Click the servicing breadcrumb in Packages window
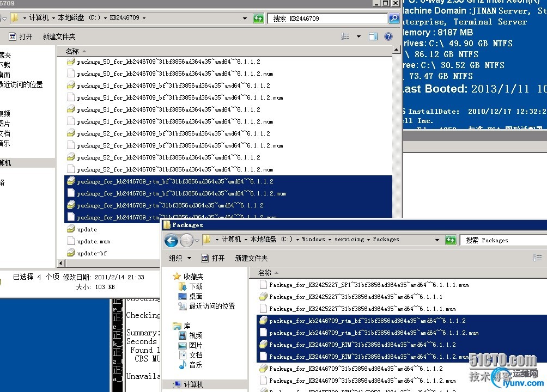 [x=349, y=239]
